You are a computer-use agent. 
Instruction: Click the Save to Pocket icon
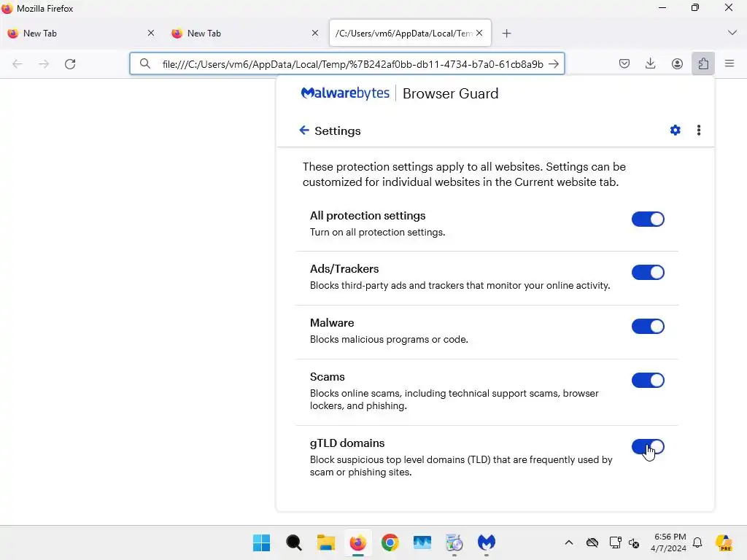click(624, 63)
